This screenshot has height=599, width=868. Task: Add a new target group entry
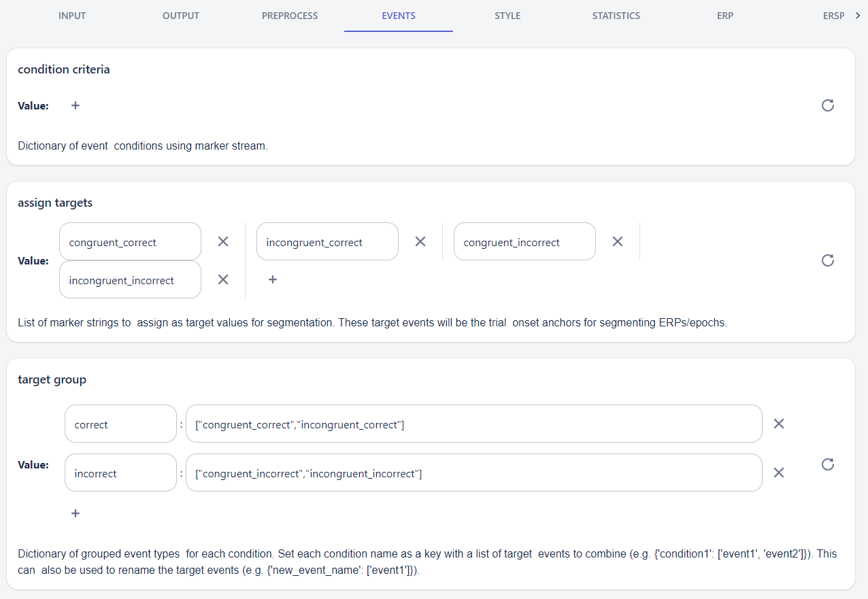click(76, 513)
